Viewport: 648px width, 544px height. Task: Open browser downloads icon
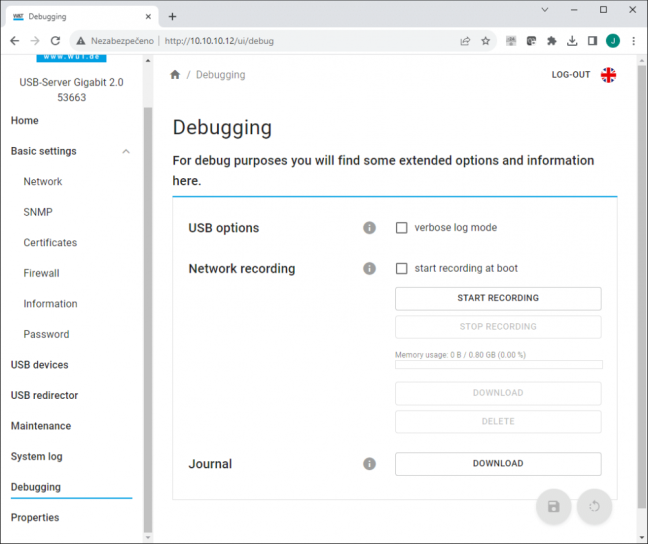[x=572, y=41]
